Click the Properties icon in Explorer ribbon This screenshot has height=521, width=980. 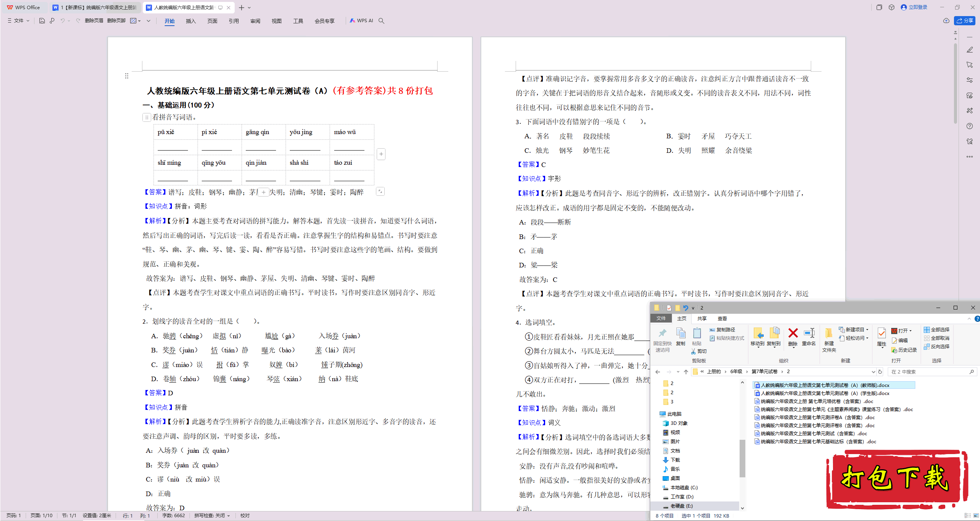(x=882, y=333)
